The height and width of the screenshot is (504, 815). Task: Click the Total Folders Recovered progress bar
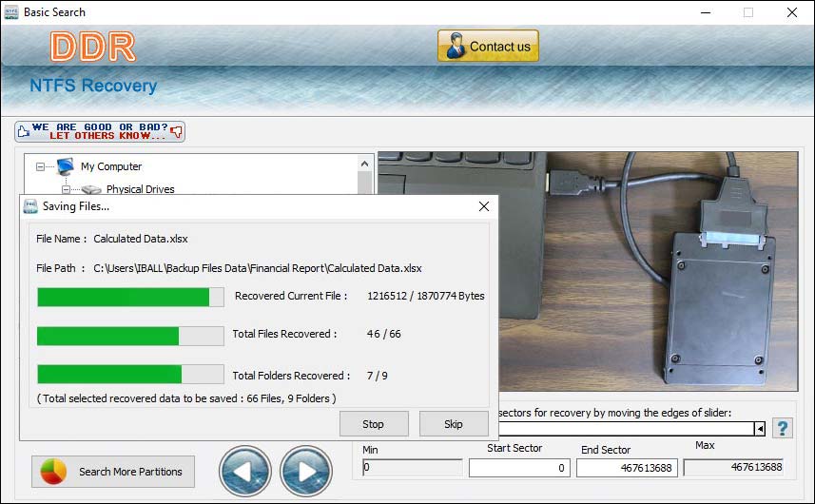130,374
